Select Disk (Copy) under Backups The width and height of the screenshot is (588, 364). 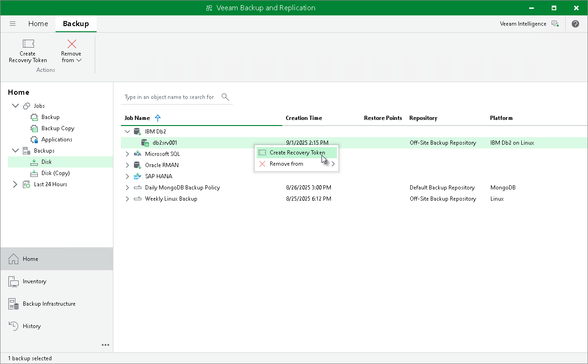[56, 173]
